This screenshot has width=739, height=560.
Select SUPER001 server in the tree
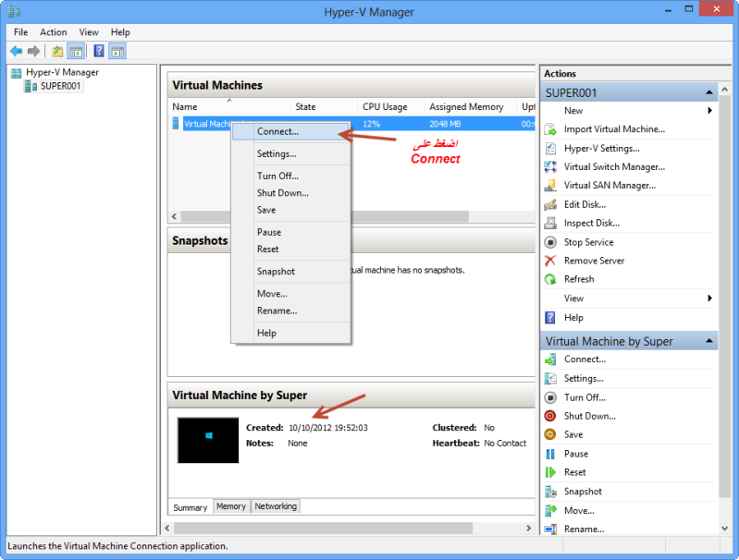point(60,86)
